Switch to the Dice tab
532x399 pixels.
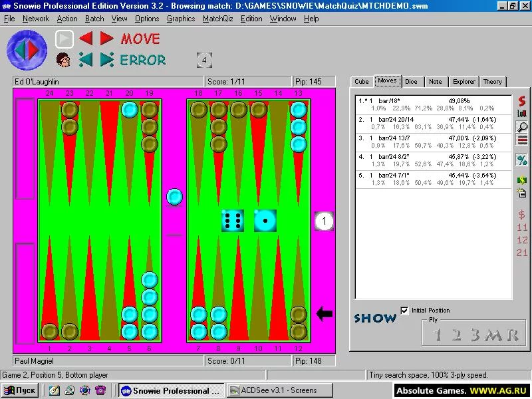tap(411, 81)
